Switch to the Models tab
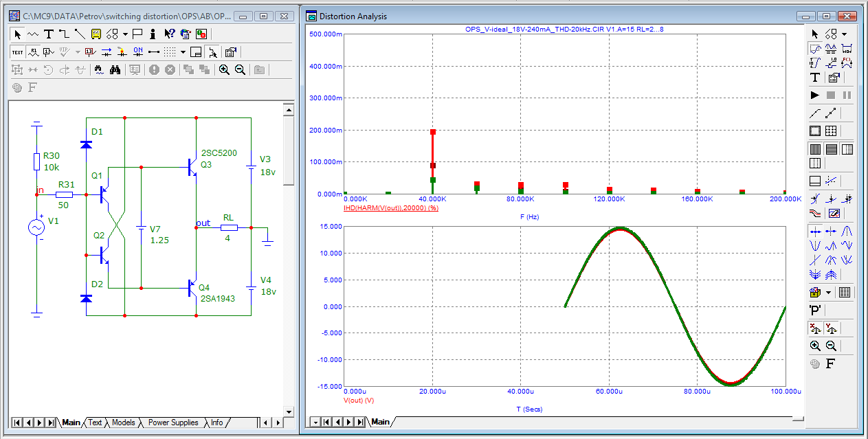The image size is (868, 439). coord(123,423)
